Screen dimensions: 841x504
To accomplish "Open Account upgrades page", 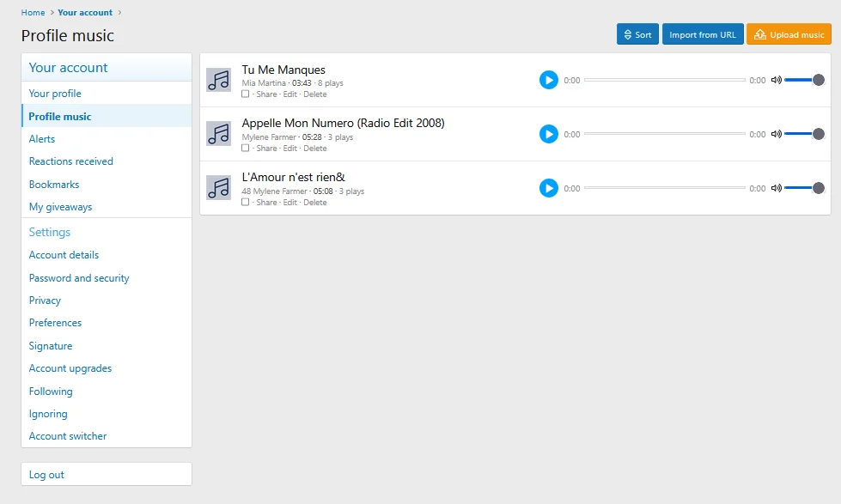I will click(x=107, y=368).
